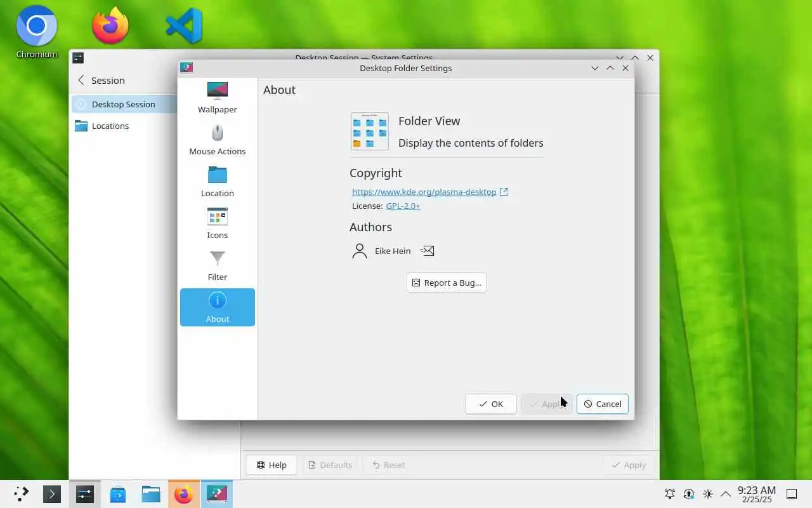Screen dimensions: 812x508
Task: Click Desktop Folder Settings title bar icon
Action: pos(187,68)
